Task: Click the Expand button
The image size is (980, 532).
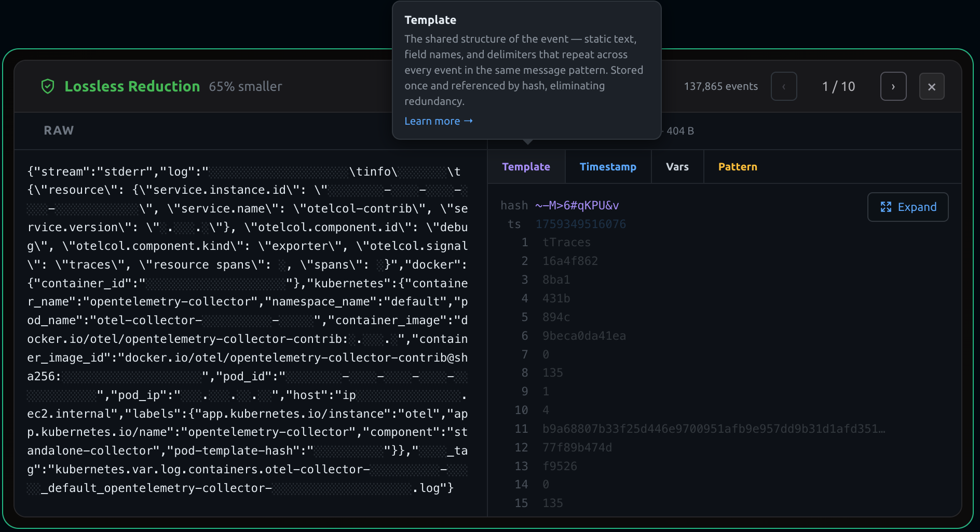Action: (908, 207)
